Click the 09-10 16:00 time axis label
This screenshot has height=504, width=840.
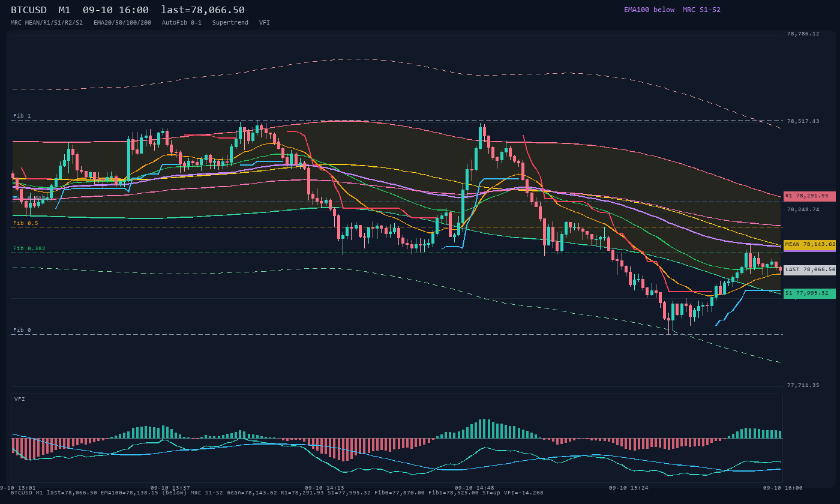click(x=783, y=488)
